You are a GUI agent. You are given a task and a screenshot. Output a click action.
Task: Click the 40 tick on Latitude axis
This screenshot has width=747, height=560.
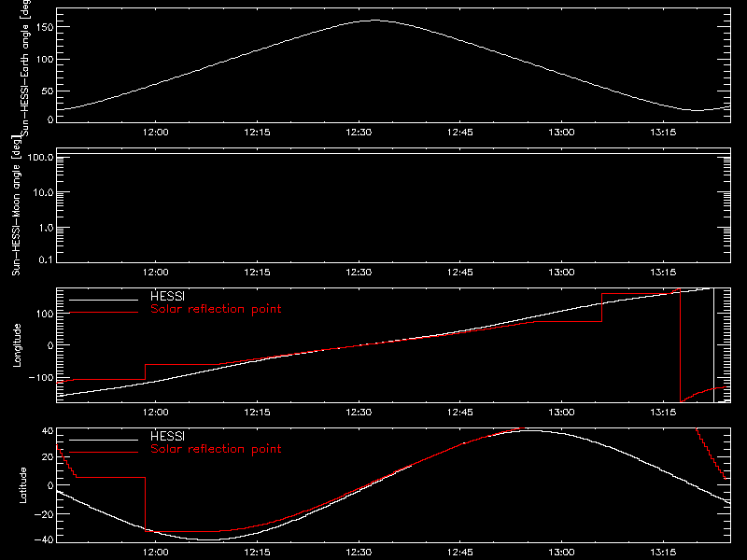(x=48, y=431)
